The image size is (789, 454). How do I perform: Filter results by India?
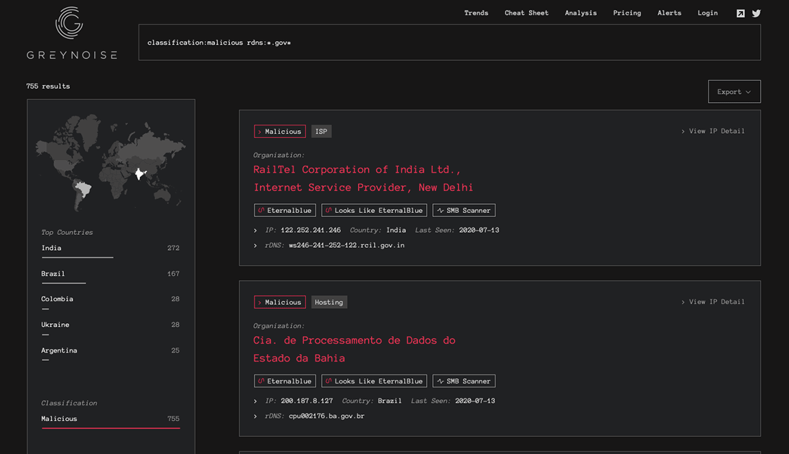point(110,250)
